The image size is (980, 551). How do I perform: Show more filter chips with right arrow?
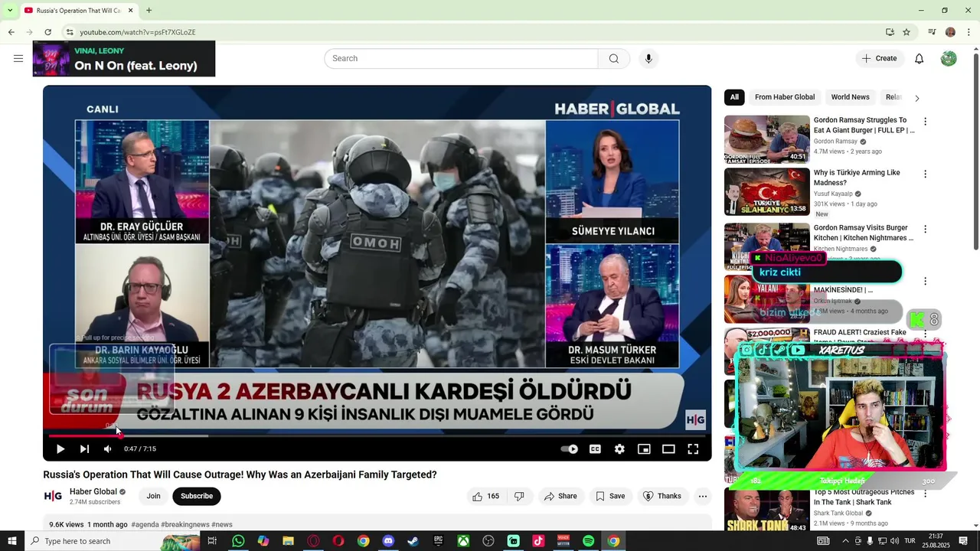pos(916,98)
